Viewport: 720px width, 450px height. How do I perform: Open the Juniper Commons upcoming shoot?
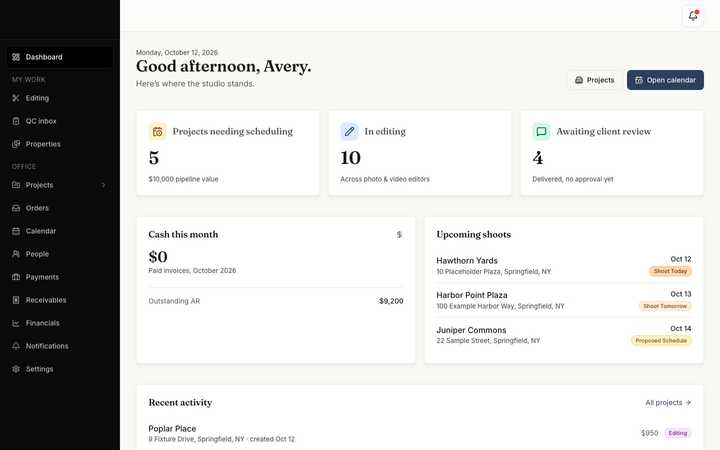(564, 335)
